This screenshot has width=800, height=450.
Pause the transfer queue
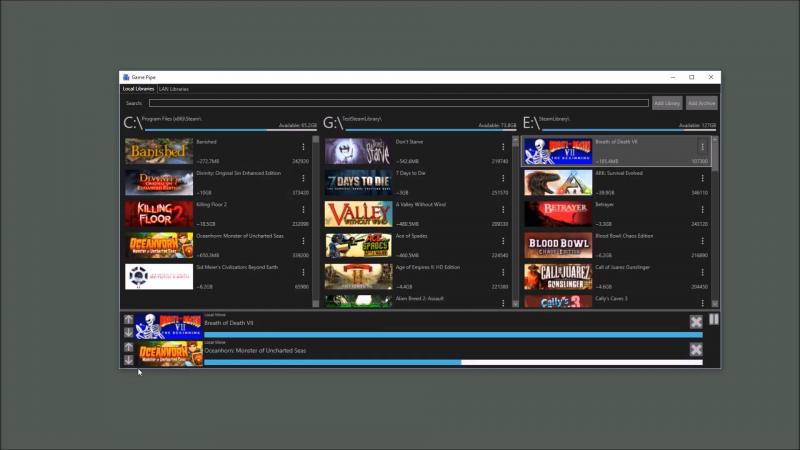point(714,319)
